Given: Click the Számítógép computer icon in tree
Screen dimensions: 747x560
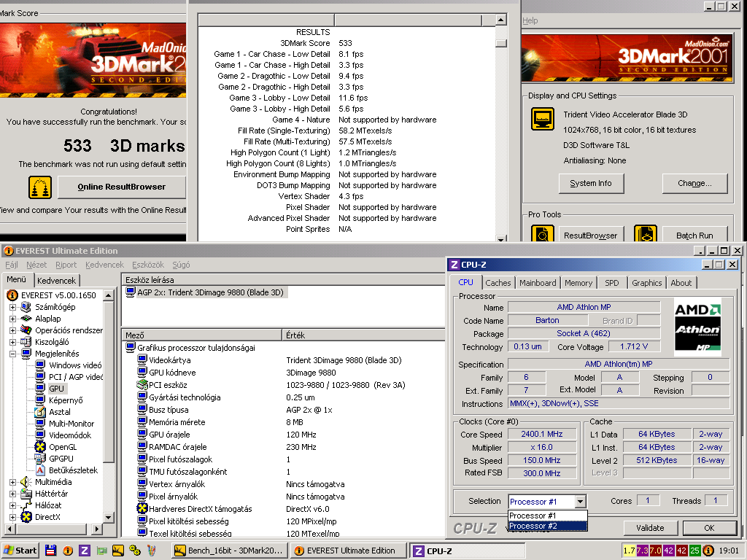Looking at the screenshot, I should click(x=26, y=307).
